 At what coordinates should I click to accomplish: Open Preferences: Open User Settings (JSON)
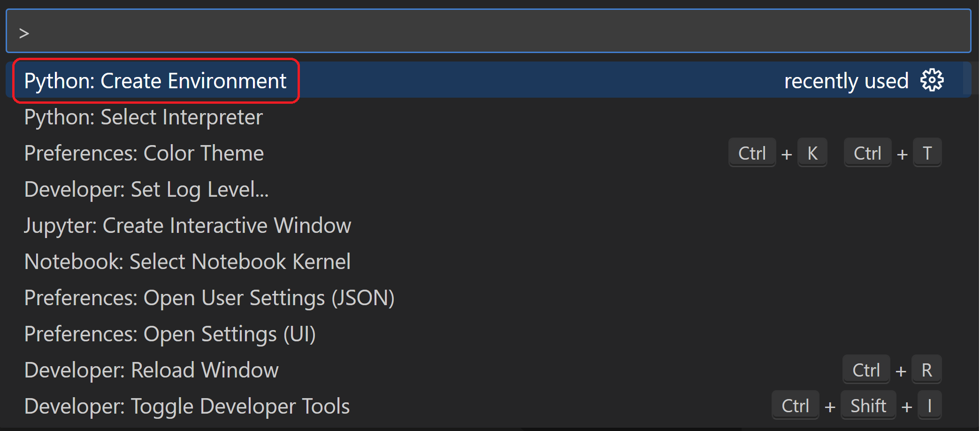point(209,297)
